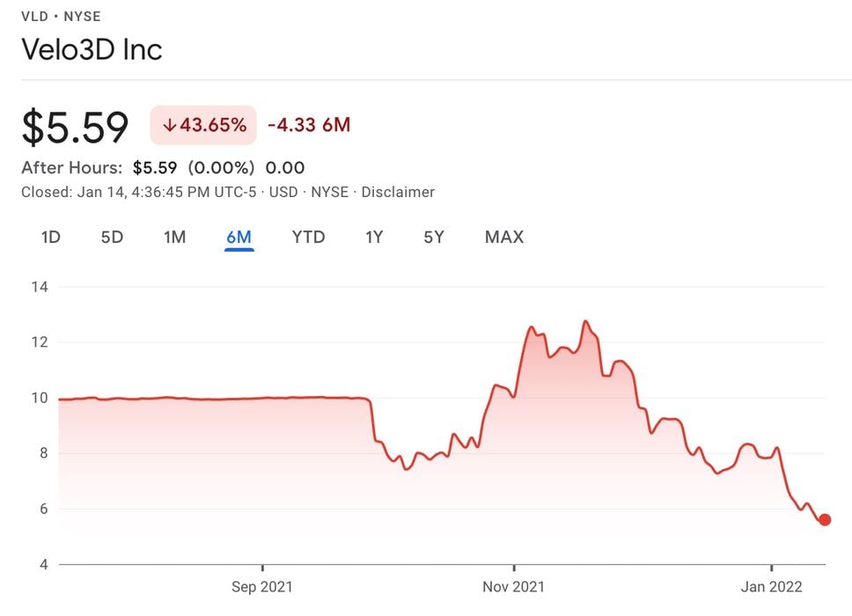
Task: Show the 1M price chart
Action: coord(174,237)
